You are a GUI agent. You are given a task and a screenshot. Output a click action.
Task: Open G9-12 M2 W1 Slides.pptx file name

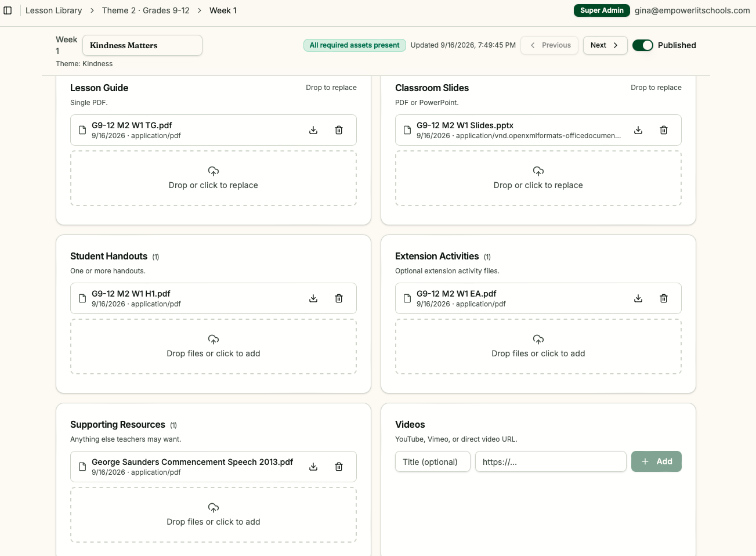click(465, 125)
